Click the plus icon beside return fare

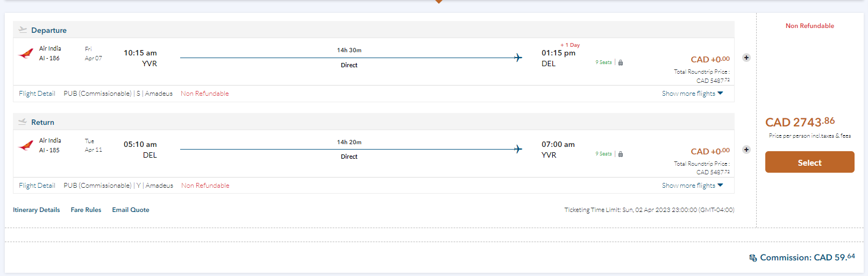click(746, 150)
